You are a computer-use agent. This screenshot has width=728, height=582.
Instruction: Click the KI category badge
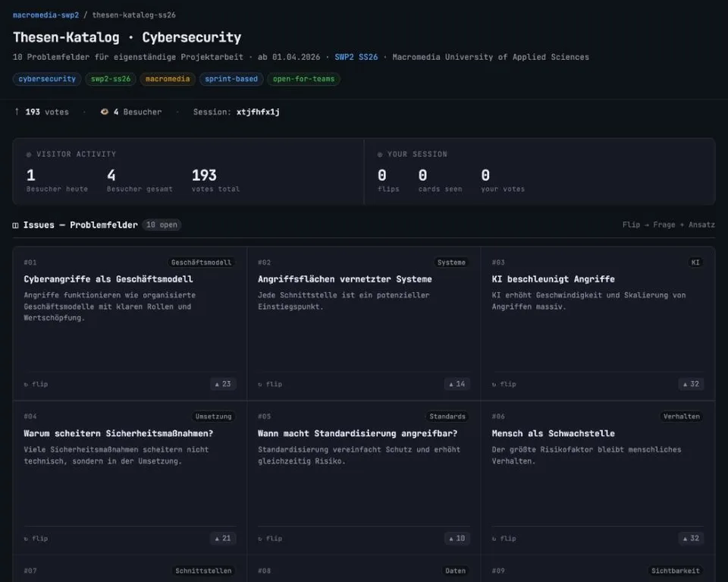[695, 263]
